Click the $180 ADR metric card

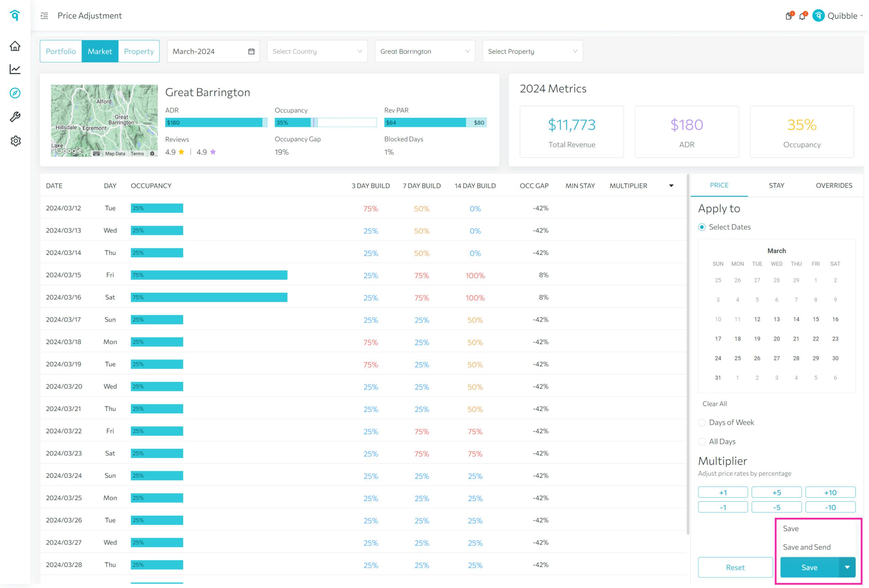[686, 132]
